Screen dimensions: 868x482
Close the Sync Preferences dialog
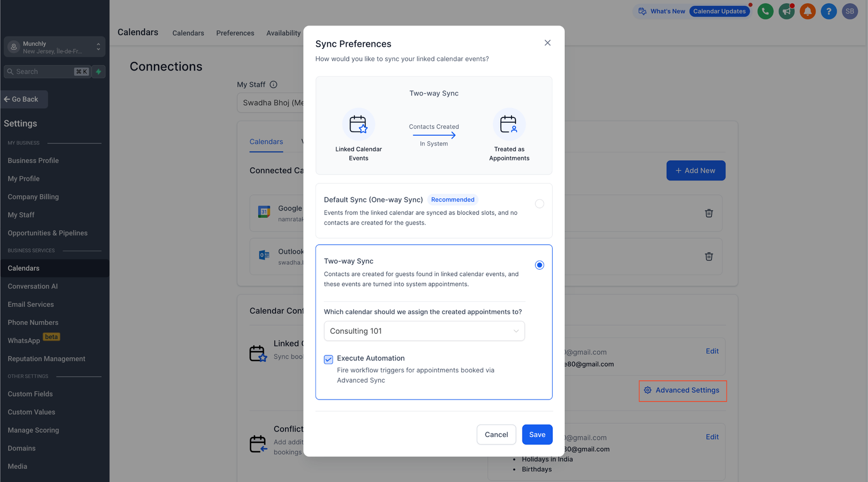[547, 43]
